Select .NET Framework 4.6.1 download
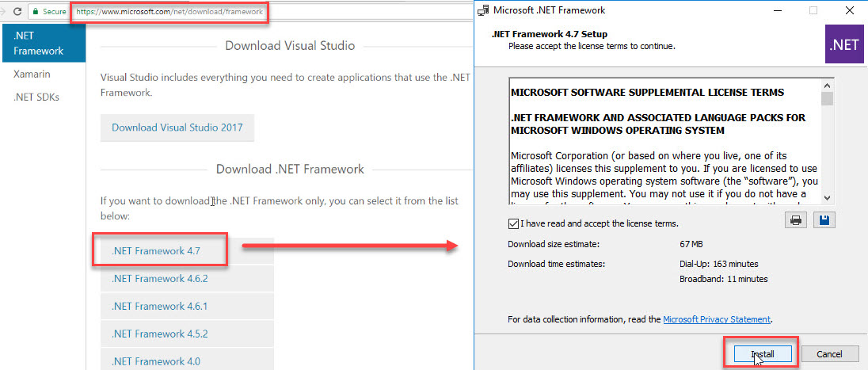 (x=187, y=307)
